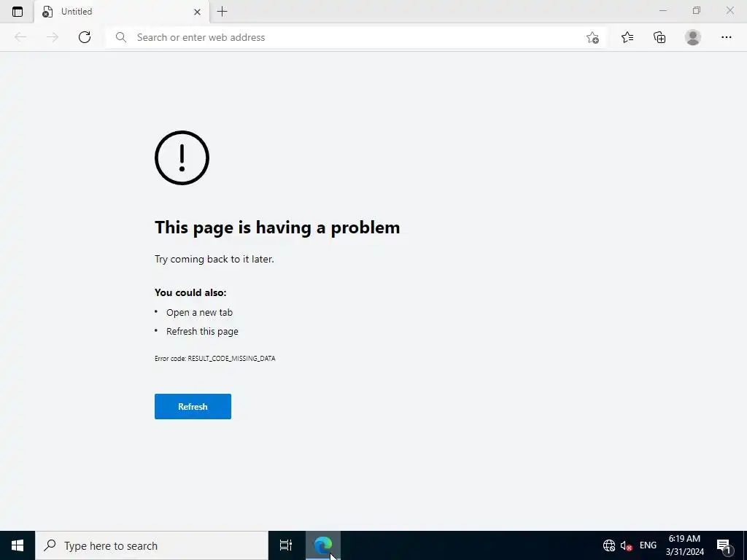Click the muted speaker tray icon
This screenshot has height=560, width=747.
click(x=626, y=545)
